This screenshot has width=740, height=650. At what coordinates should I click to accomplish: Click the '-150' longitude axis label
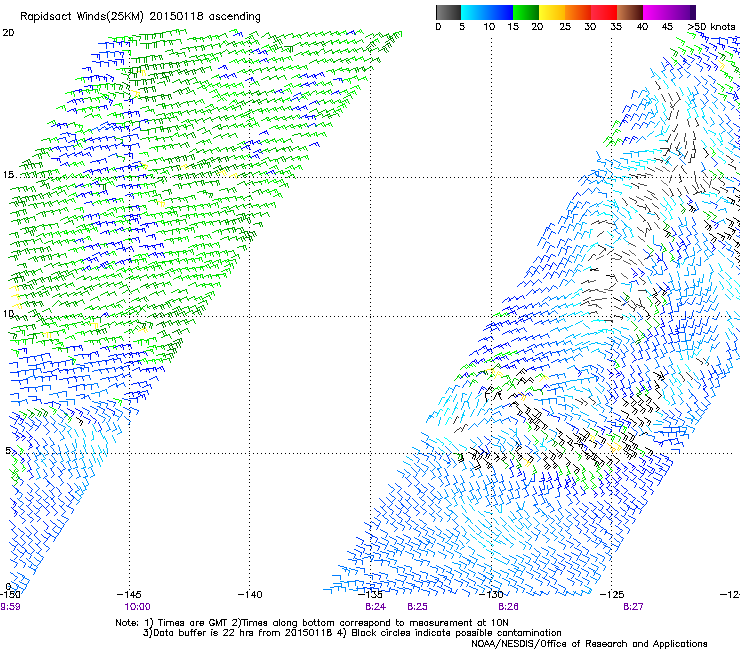[x=10, y=595]
